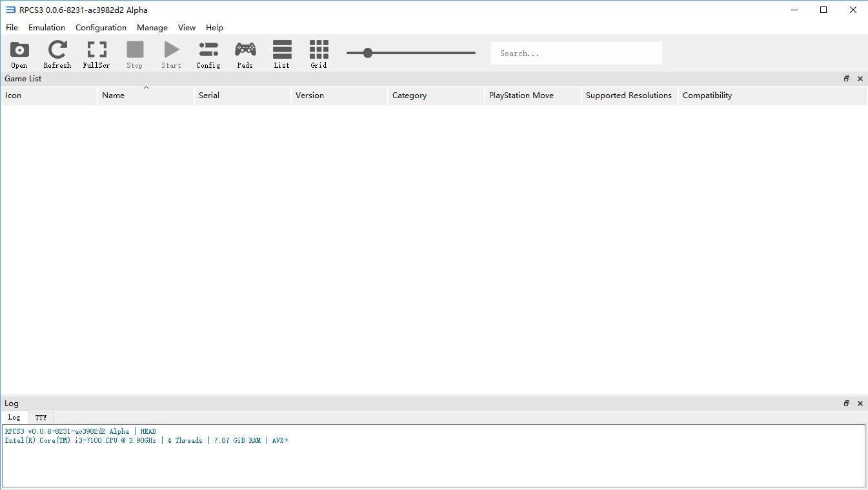This screenshot has height=490, width=868.
Task: Maximize the RPCS3 window
Action: click(x=823, y=10)
